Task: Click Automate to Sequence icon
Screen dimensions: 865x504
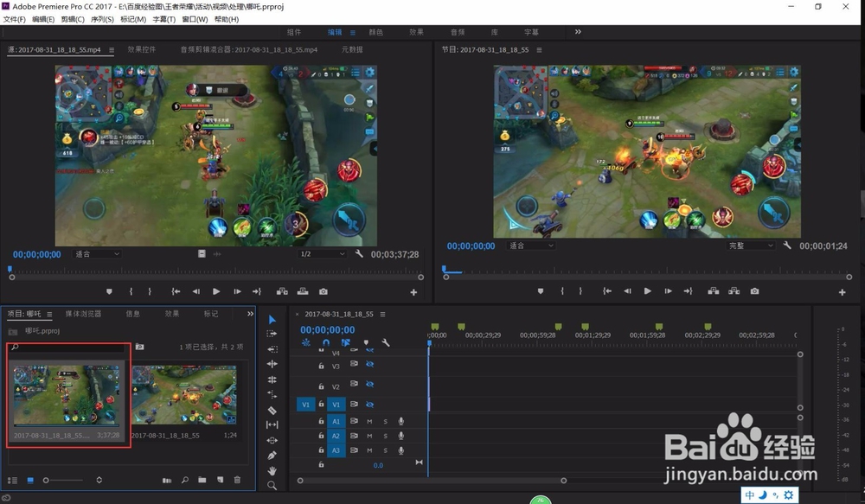Action: click(167, 481)
